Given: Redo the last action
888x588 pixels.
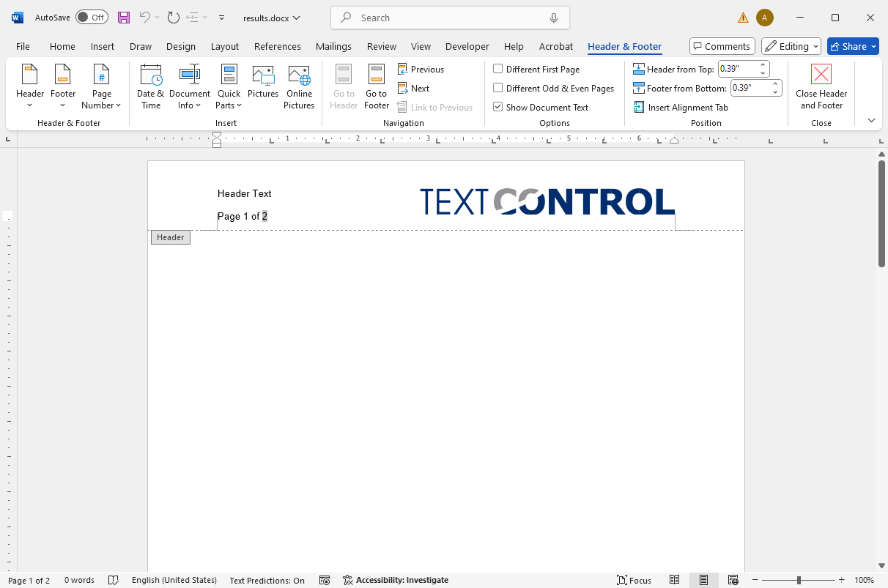Looking at the screenshot, I should tap(173, 18).
